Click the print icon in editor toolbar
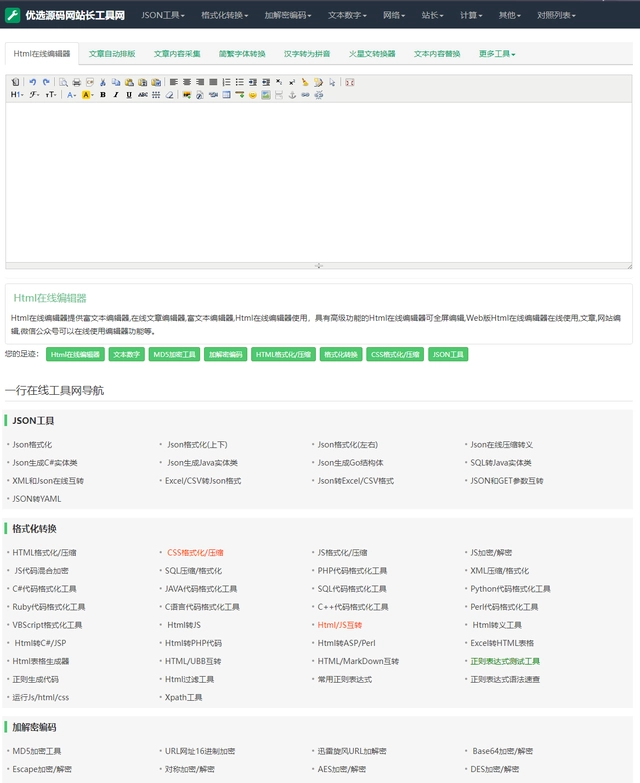 (77, 82)
